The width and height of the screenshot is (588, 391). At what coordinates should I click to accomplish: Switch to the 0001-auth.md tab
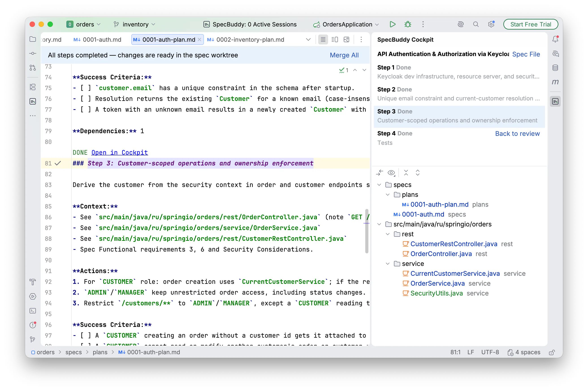click(97, 39)
